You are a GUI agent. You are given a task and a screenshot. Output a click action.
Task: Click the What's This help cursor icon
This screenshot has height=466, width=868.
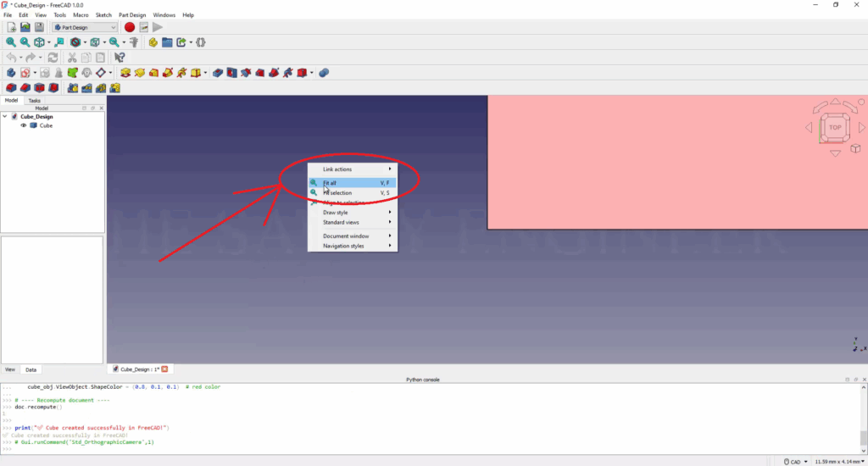click(x=120, y=58)
